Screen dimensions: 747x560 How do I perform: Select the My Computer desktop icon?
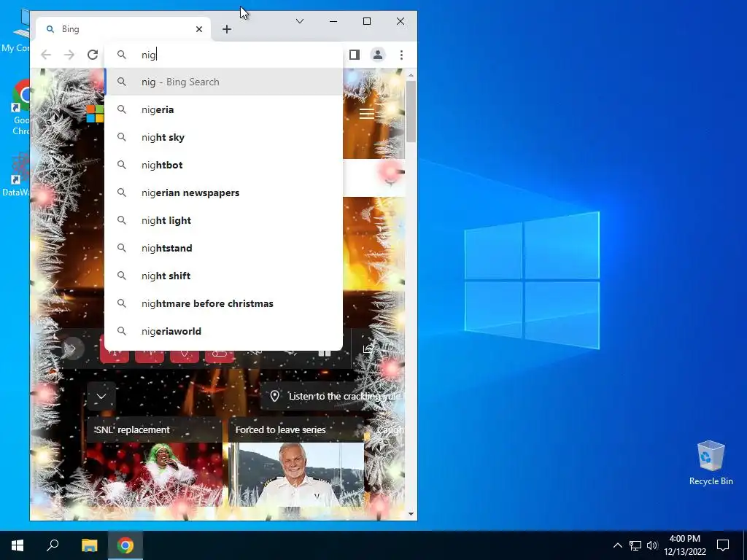point(16,31)
